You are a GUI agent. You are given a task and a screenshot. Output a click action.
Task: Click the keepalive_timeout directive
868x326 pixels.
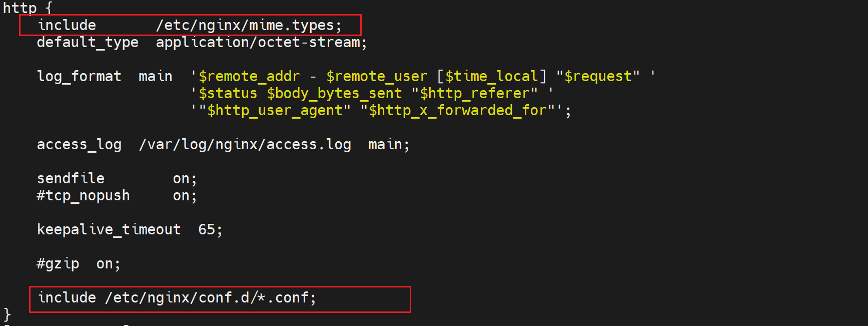pyautogui.click(x=109, y=230)
